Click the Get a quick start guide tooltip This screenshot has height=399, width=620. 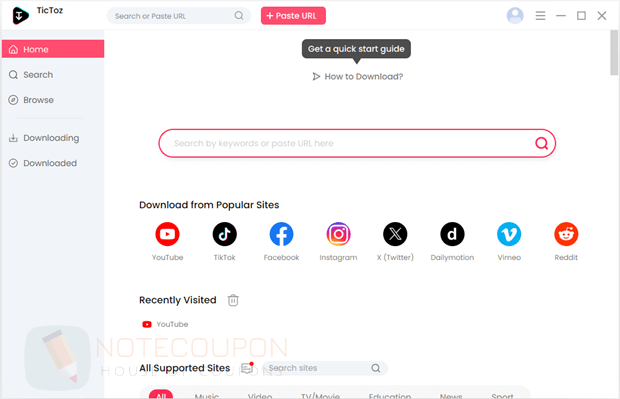[x=356, y=49]
